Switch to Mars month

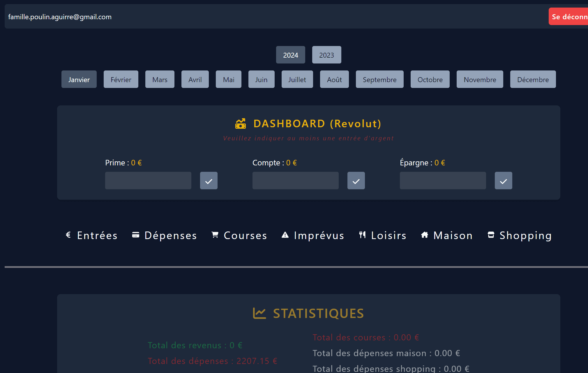pos(160,79)
